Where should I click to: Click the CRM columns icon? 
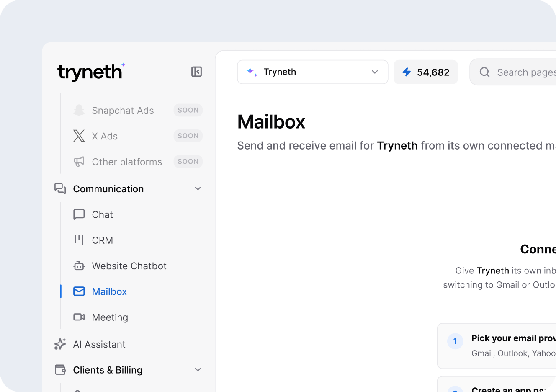(79, 240)
